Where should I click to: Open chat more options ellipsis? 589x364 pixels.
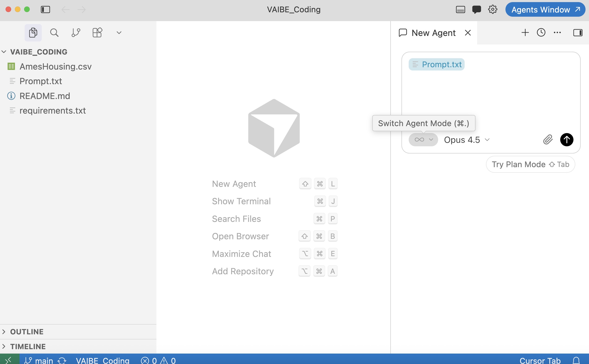point(557,32)
